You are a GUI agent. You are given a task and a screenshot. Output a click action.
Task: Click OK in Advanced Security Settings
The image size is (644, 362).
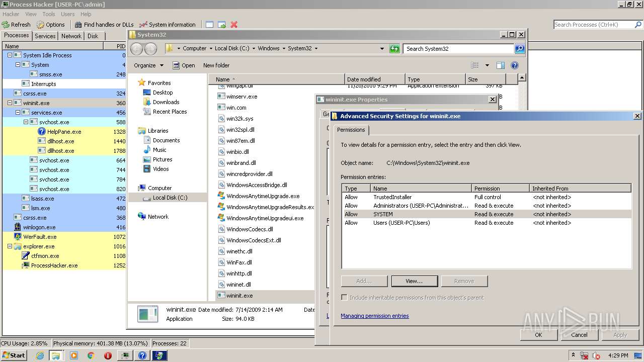pyautogui.click(x=538, y=335)
